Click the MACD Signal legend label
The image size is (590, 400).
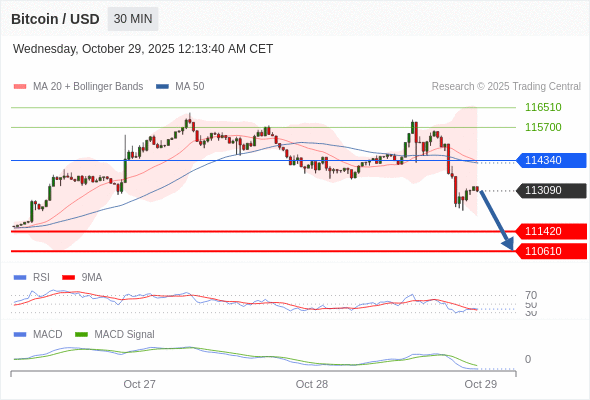[x=124, y=335]
